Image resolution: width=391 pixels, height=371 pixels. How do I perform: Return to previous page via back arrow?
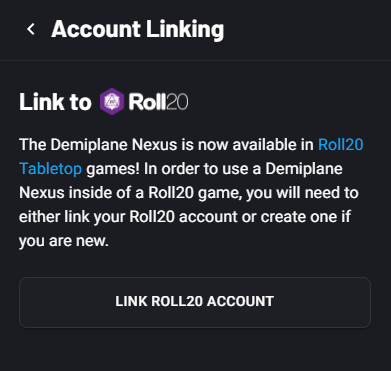31,29
